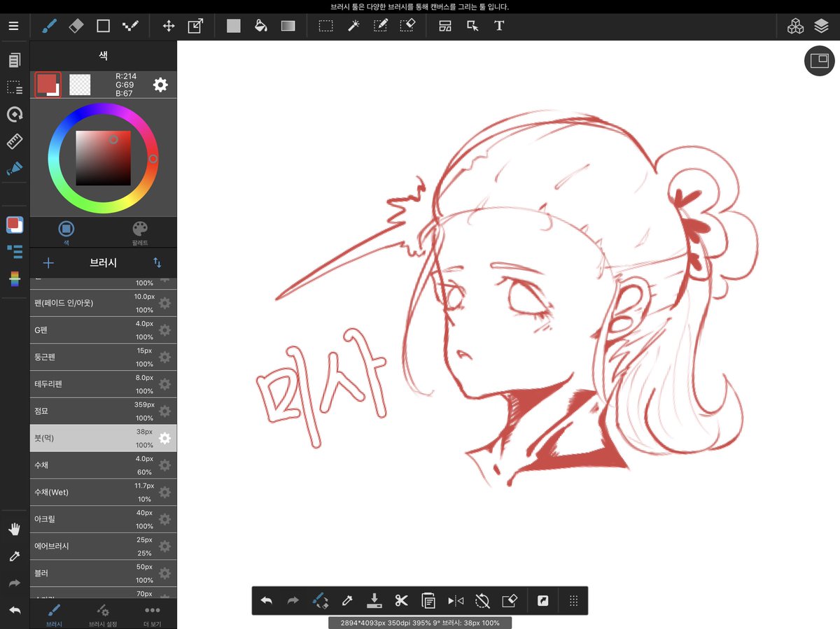The width and height of the screenshot is (840, 629).
Task: Open settings gear for 붓(먹) brush
Action: (x=164, y=438)
